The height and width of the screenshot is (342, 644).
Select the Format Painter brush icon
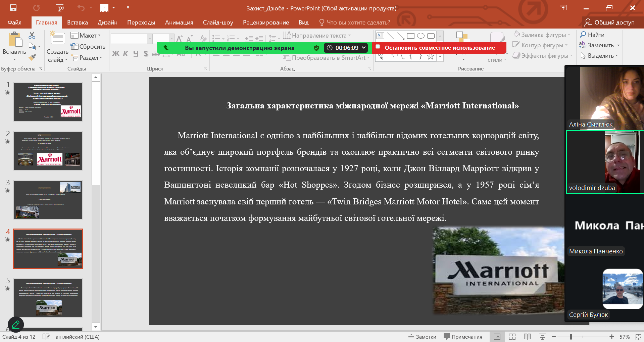(32, 57)
